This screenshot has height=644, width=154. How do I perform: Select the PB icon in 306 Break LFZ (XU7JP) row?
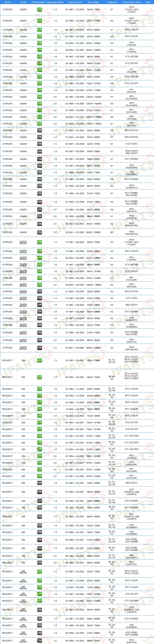tap(39, 594)
